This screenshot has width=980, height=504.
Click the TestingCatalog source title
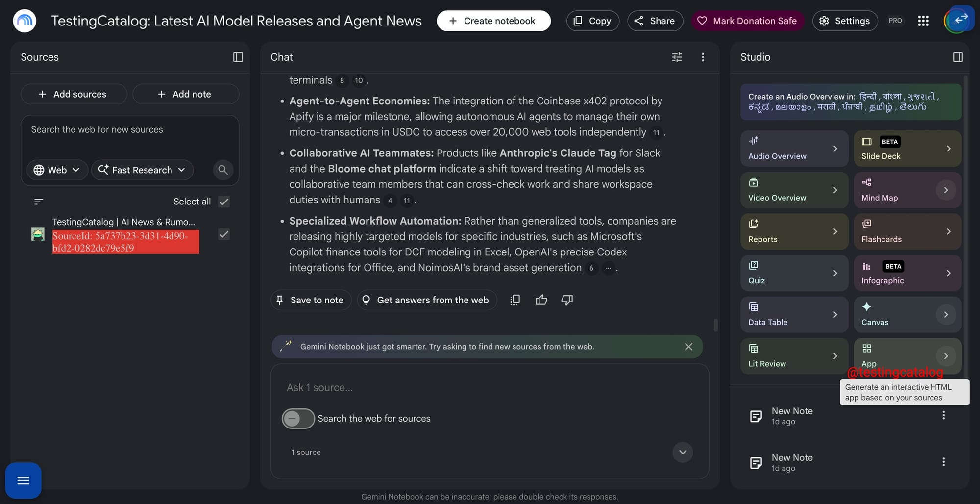[x=123, y=222]
